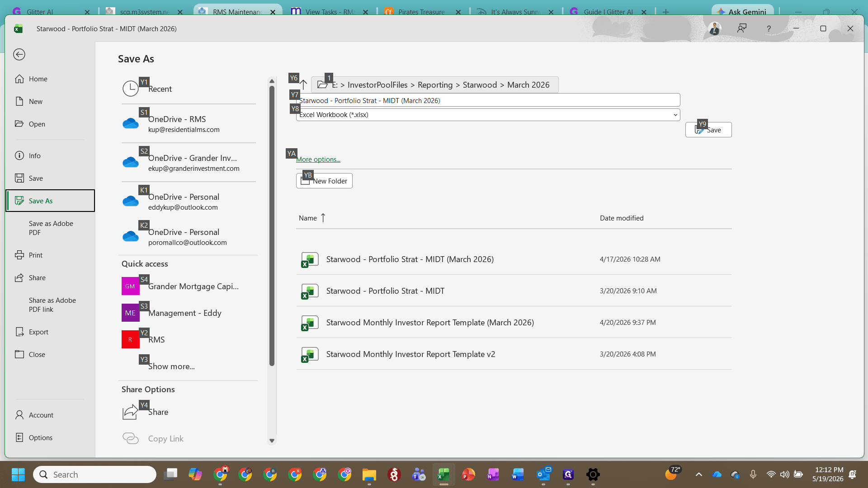Screen dimensions: 868x488
Task: Click the Recent clock icon
Action: 131,89
